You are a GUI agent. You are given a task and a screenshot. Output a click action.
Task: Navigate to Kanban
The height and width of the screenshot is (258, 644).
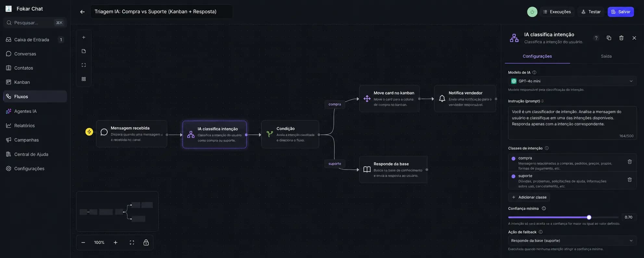coord(35,82)
